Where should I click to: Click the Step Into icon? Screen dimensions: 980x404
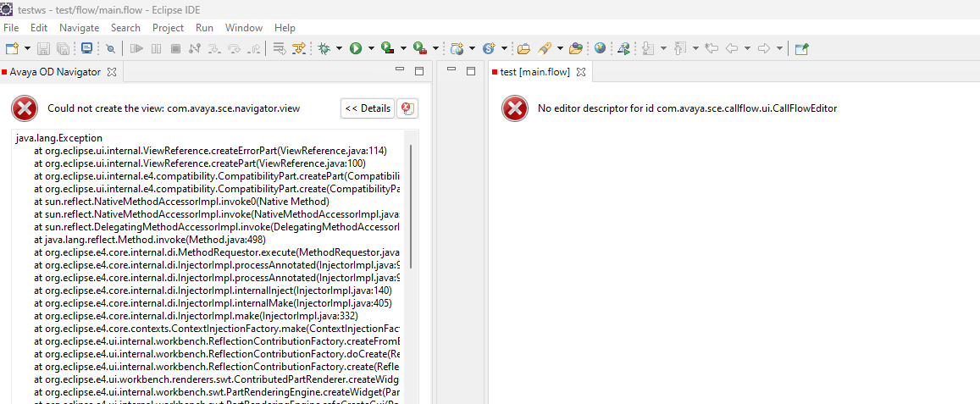coord(213,48)
